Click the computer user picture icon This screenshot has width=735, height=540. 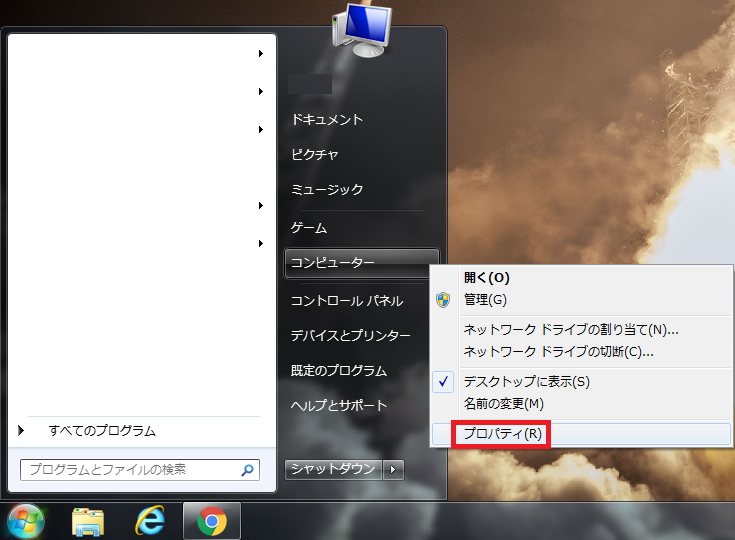(361, 29)
